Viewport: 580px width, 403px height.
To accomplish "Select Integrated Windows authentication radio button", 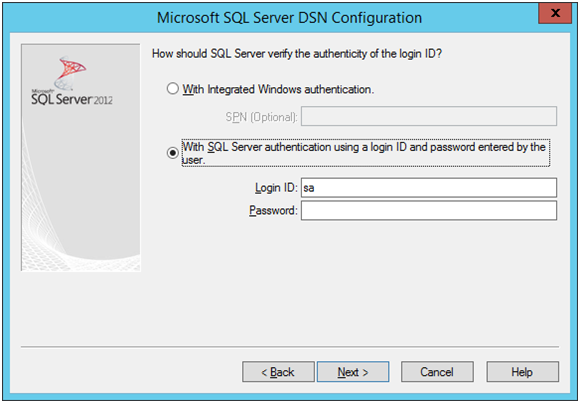I will tap(173, 89).
